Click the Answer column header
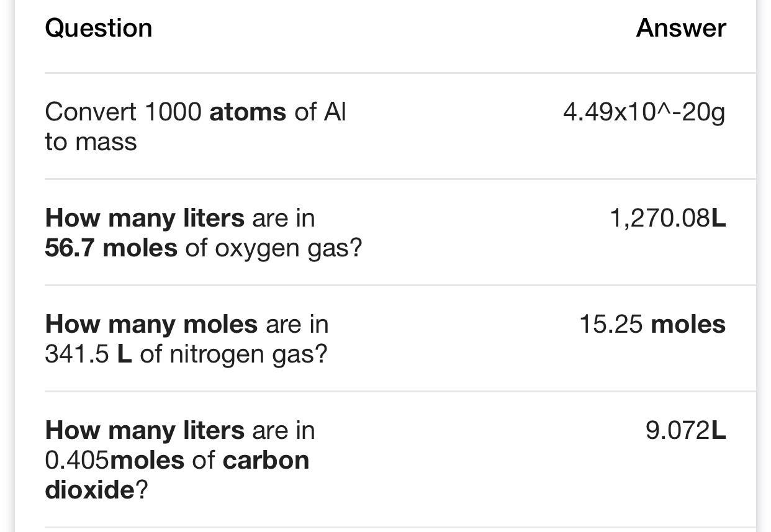Image resolution: width=771 pixels, height=532 pixels. point(681,28)
